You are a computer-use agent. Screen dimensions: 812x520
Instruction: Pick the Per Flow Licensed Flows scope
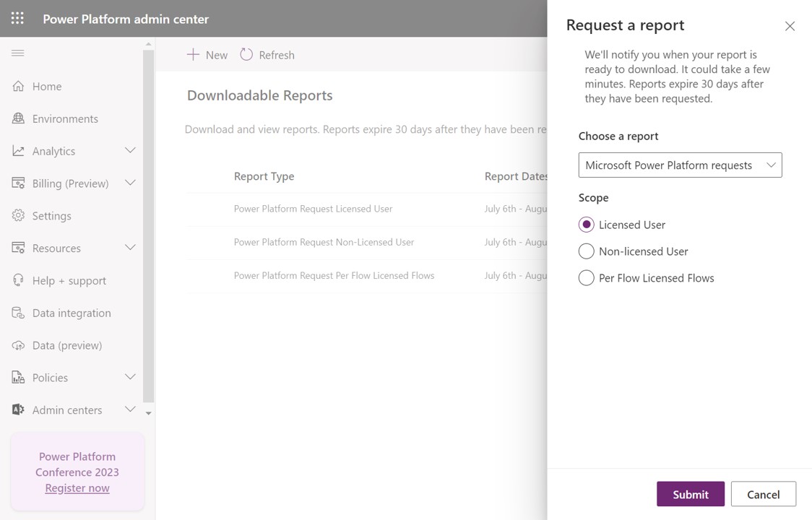pos(586,277)
